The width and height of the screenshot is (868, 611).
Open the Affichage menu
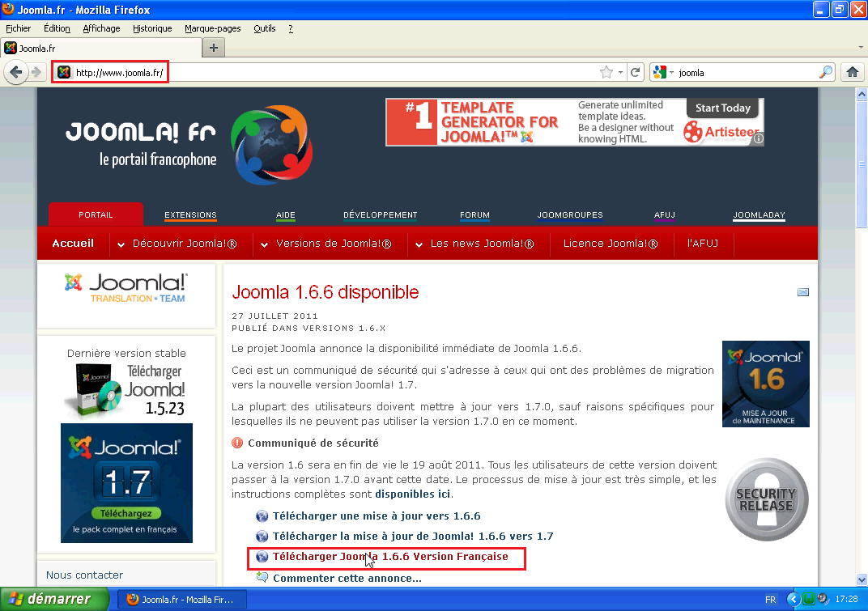pyautogui.click(x=101, y=28)
